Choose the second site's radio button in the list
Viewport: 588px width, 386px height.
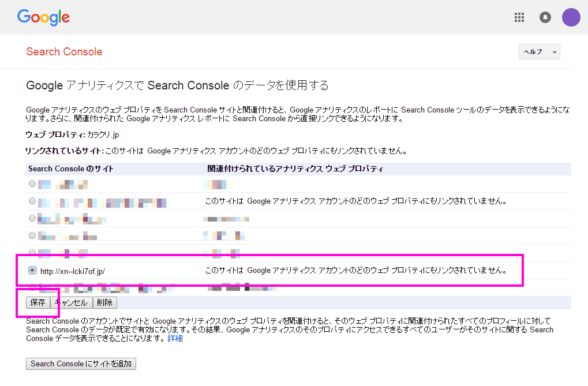[x=32, y=201]
